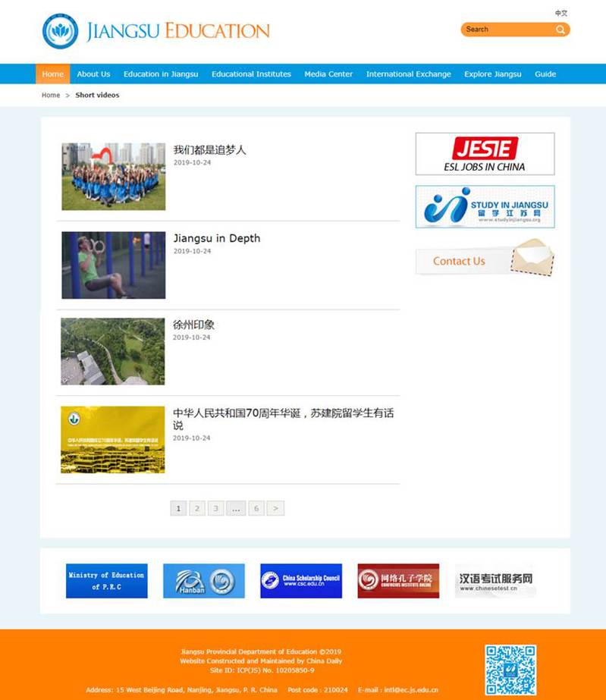Image resolution: width=606 pixels, height=700 pixels.
Task: Open the International Exchange menu
Action: click(408, 74)
